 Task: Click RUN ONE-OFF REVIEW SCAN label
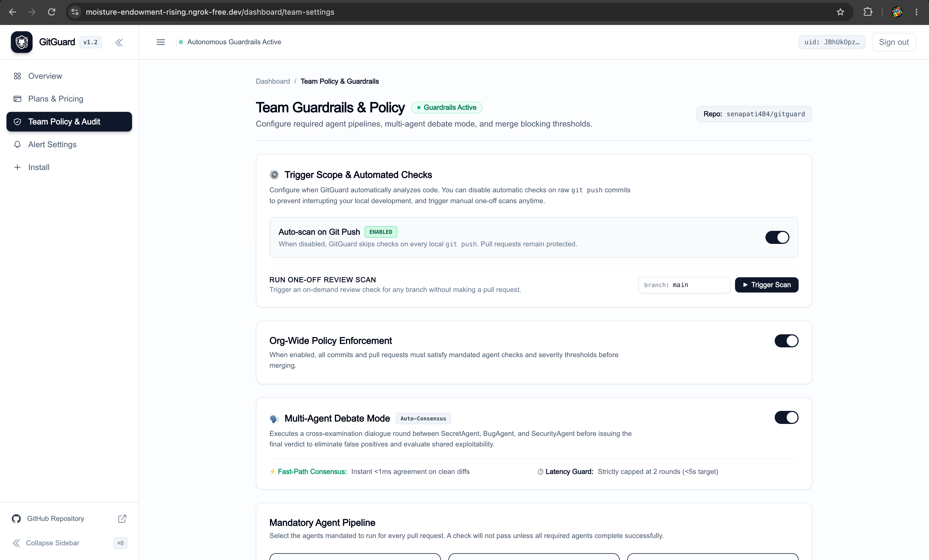322,280
